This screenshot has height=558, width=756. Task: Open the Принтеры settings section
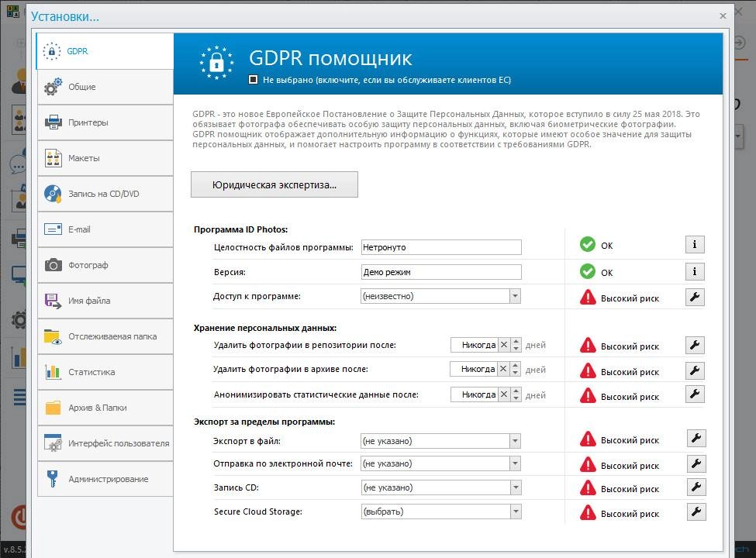[105, 122]
